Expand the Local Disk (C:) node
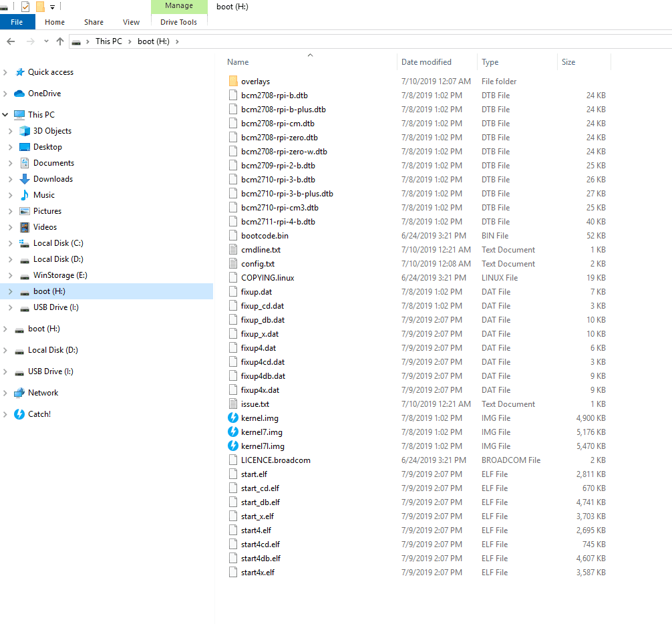The height and width of the screenshot is (624, 672). (11, 243)
